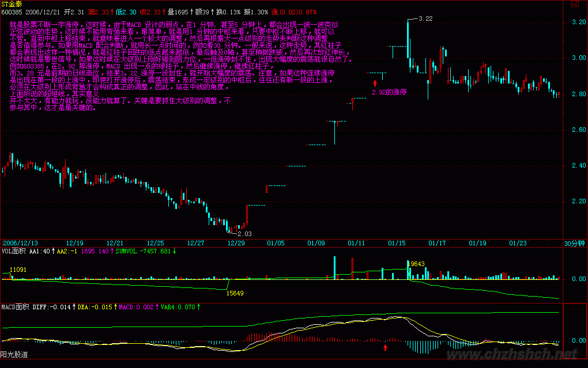This screenshot has height=368, width=588.
Task: Click the 15649 volume label
Action: (235, 293)
